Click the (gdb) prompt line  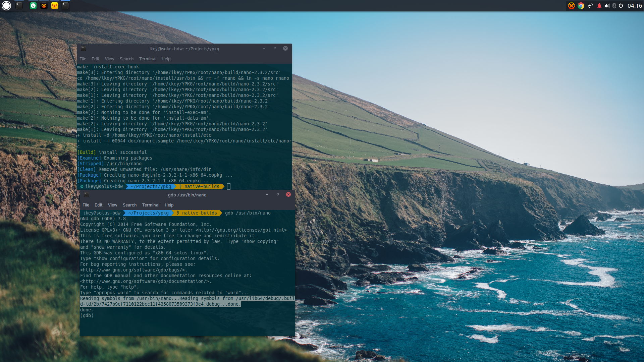[87, 316]
